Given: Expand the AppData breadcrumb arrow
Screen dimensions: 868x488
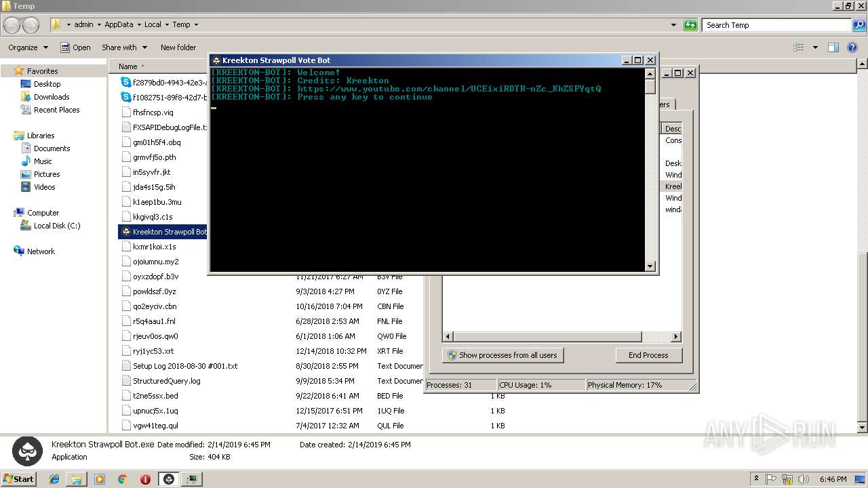Looking at the screenshot, I should pos(139,25).
